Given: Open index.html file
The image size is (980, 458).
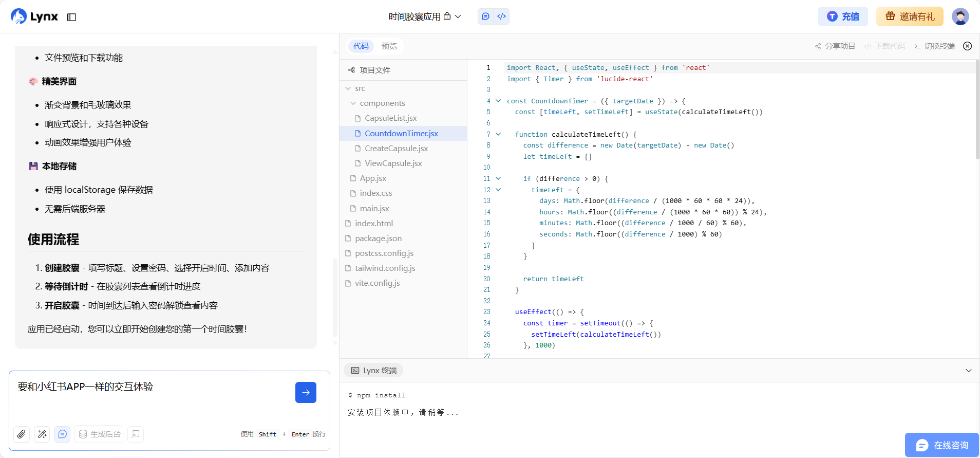Looking at the screenshot, I should pos(403,223).
